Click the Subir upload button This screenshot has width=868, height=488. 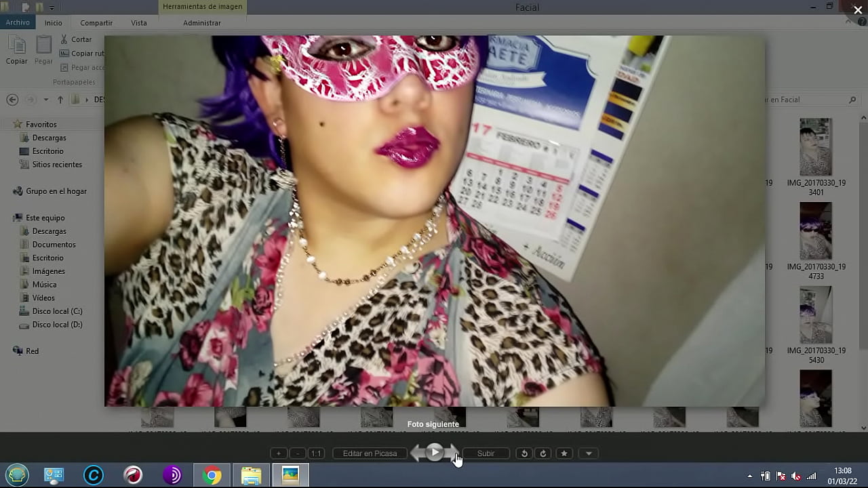486,453
